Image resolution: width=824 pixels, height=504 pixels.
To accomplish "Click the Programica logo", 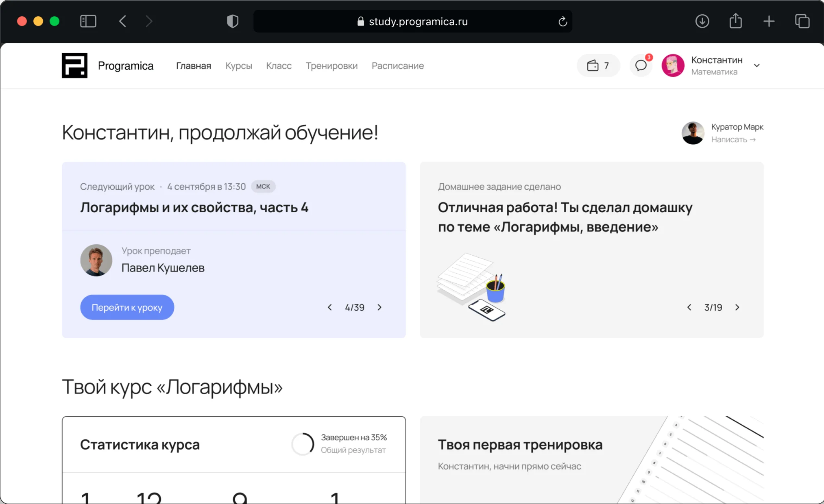I will click(x=74, y=65).
